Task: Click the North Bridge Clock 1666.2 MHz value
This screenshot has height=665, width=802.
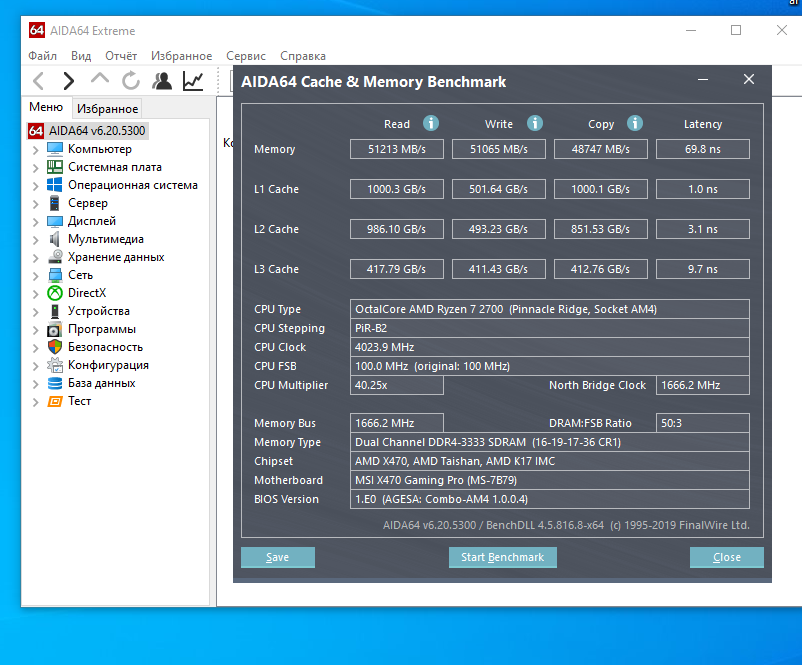Action: click(703, 385)
